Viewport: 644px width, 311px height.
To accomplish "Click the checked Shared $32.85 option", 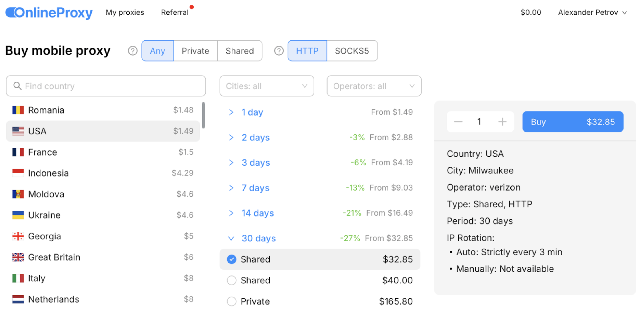I will [232, 259].
